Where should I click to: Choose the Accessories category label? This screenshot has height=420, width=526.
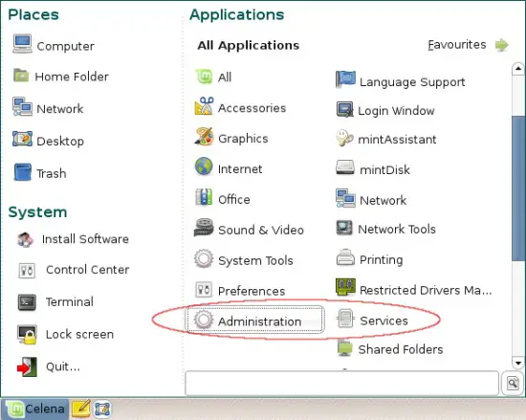point(252,108)
